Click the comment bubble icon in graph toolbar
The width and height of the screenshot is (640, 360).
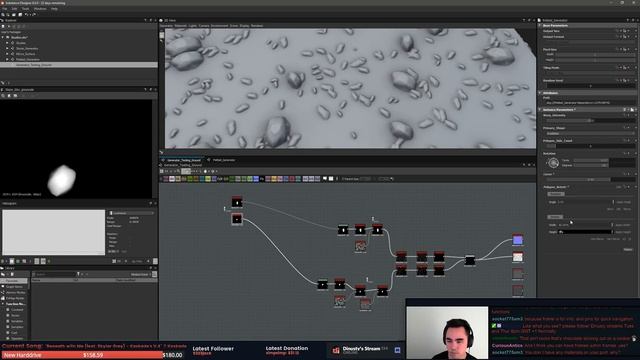click(325, 179)
